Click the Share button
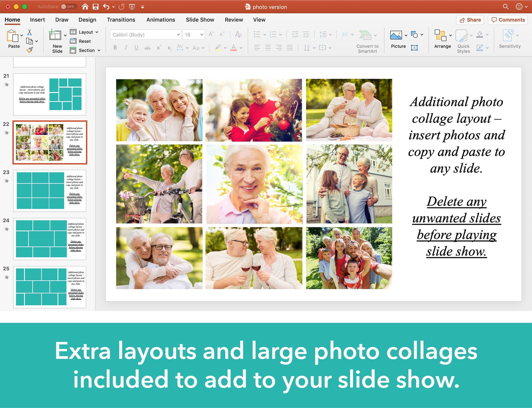Image resolution: width=532 pixels, height=408 pixels. 470,20
